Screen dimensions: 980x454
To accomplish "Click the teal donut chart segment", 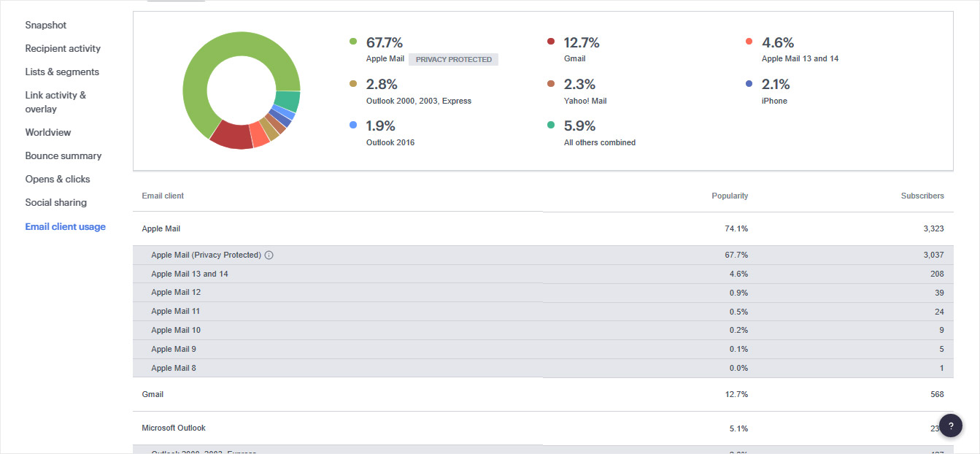I will tap(288, 101).
